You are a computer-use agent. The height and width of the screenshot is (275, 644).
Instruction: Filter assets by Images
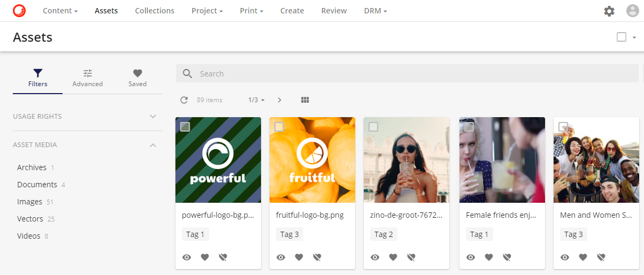click(30, 202)
